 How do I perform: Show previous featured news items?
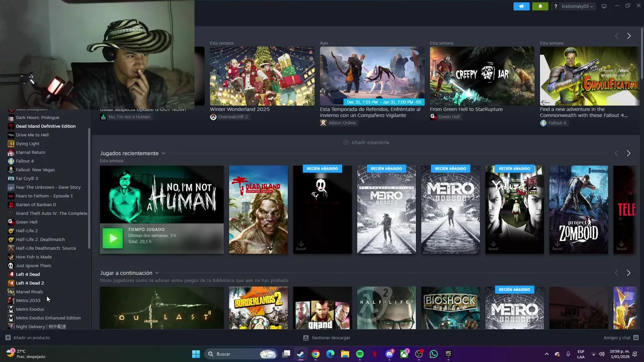[616, 36]
